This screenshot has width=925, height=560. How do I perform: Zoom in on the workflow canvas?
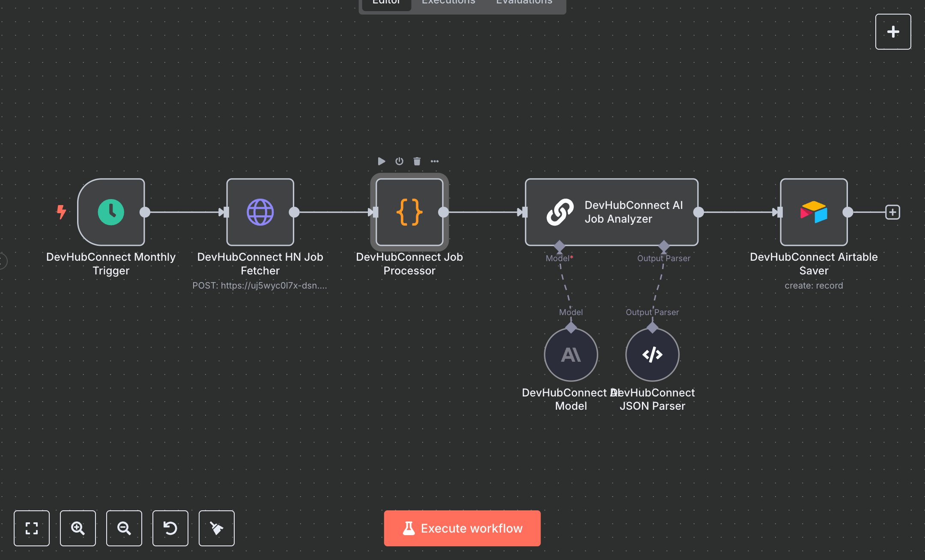coord(78,528)
